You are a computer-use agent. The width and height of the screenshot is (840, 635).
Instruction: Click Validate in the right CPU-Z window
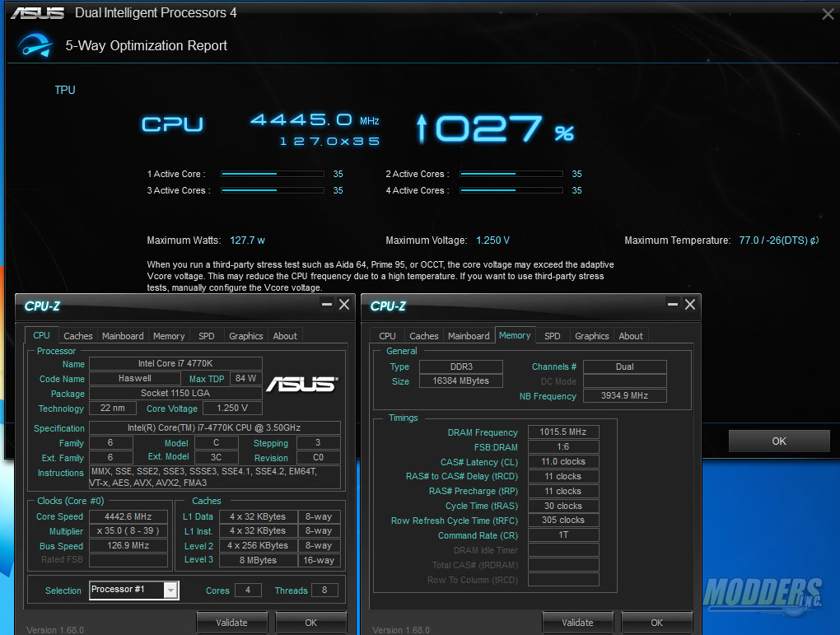(577, 623)
